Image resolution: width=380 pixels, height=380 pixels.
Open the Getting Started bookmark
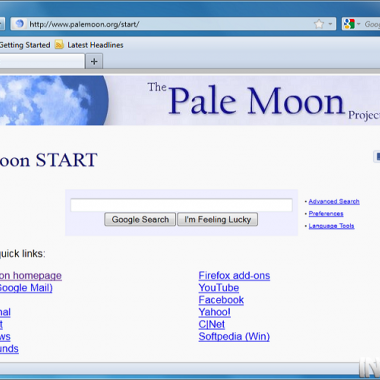point(25,45)
